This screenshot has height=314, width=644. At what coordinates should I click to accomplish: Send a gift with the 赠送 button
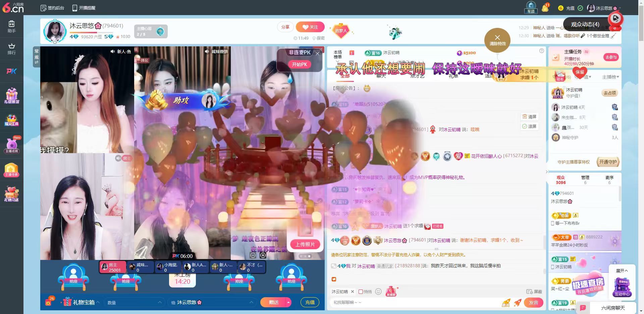tap(274, 302)
